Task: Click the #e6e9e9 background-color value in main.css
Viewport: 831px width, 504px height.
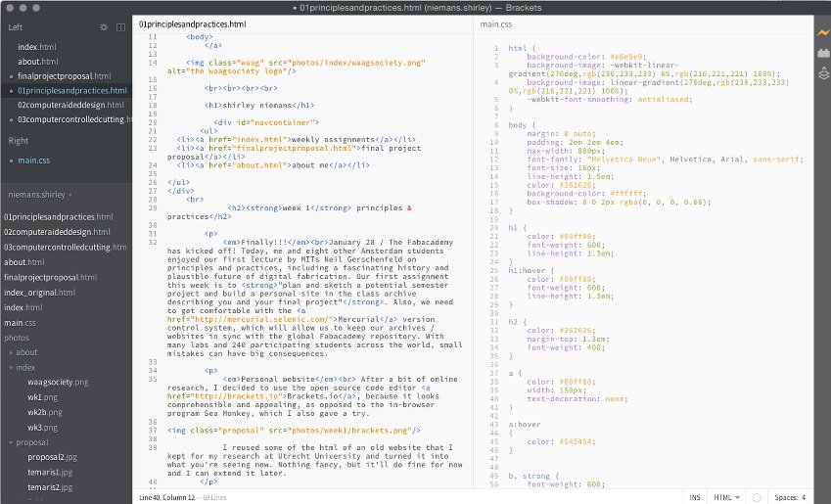Action: [x=625, y=56]
